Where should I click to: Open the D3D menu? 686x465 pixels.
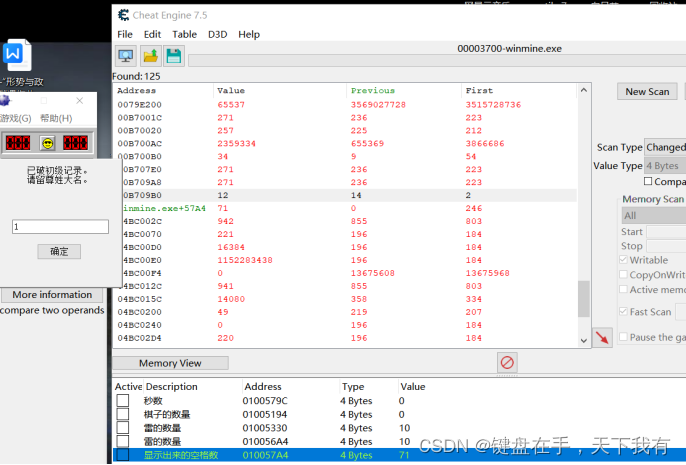pos(217,34)
